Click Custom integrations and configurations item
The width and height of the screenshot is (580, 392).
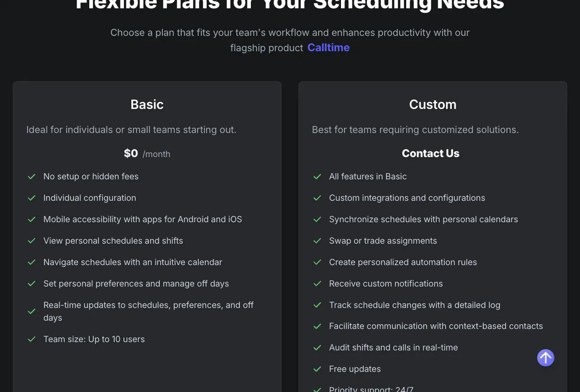(x=407, y=198)
